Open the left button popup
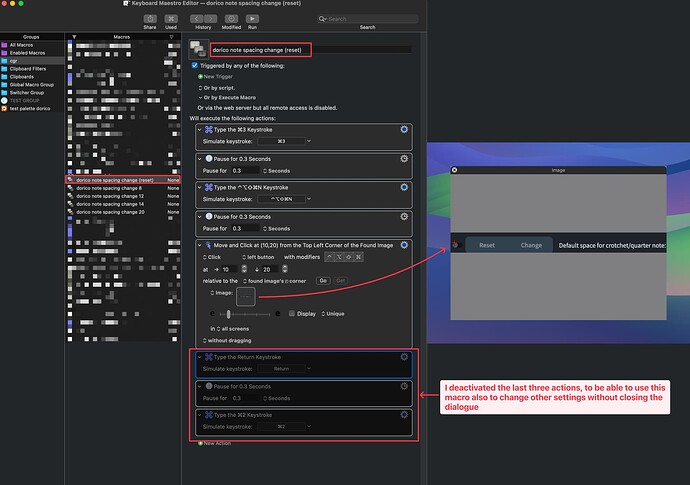This screenshot has height=485, width=690. pyautogui.click(x=258, y=257)
